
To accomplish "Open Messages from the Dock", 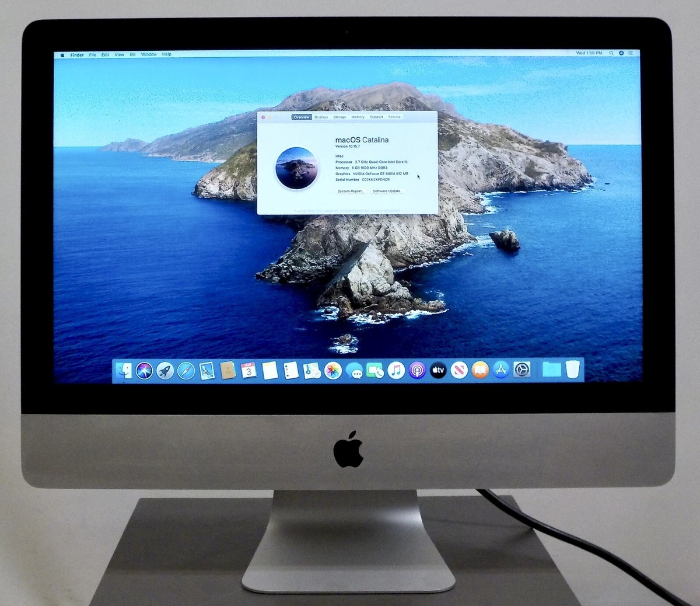I will coord(355,370).
